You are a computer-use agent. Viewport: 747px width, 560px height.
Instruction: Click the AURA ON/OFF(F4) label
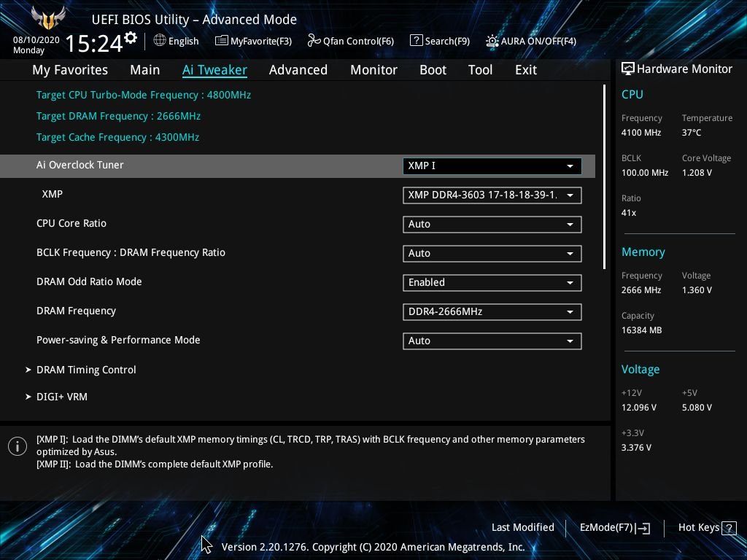pos(538,42)
